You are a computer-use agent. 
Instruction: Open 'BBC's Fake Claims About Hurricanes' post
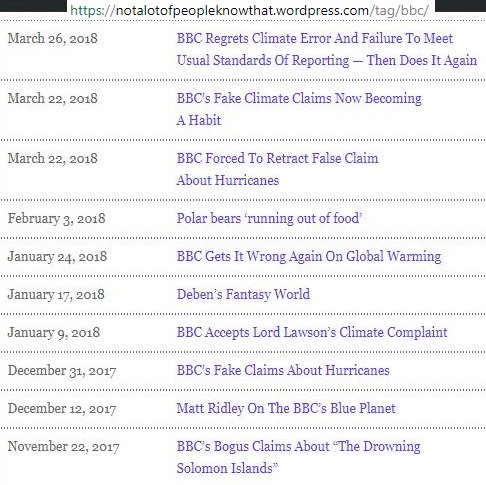[283, 370]
